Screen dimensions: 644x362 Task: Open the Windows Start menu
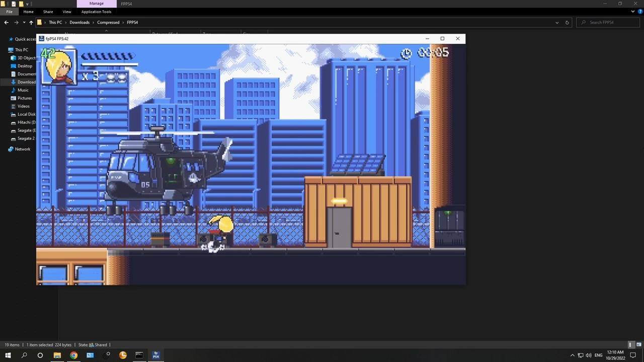pyautogui.click(x=8, y=355)
